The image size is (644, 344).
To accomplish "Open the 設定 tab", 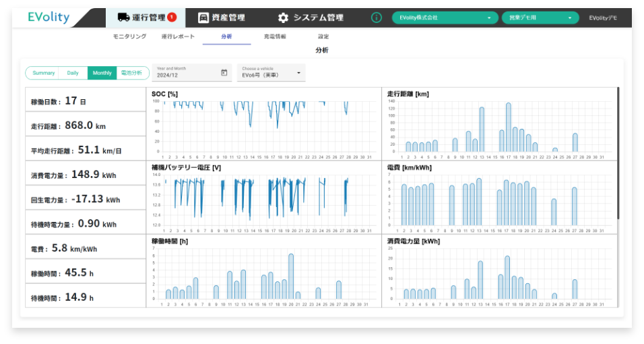I will [323, 36].
